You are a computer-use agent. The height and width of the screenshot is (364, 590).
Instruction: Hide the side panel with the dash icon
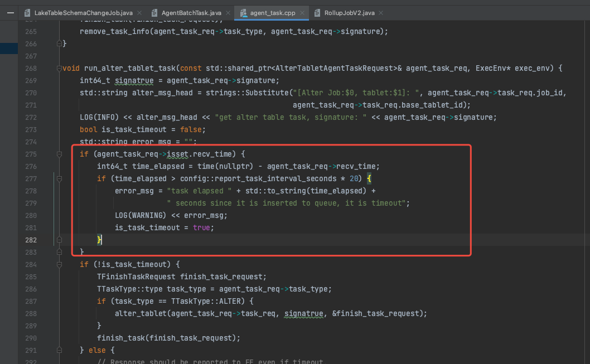pos(11,13)
